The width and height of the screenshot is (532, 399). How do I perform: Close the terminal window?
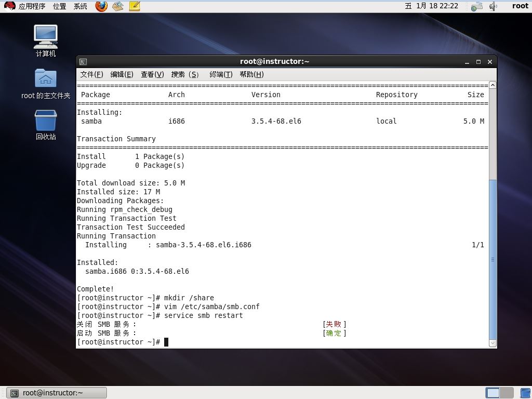pos(489,62)
